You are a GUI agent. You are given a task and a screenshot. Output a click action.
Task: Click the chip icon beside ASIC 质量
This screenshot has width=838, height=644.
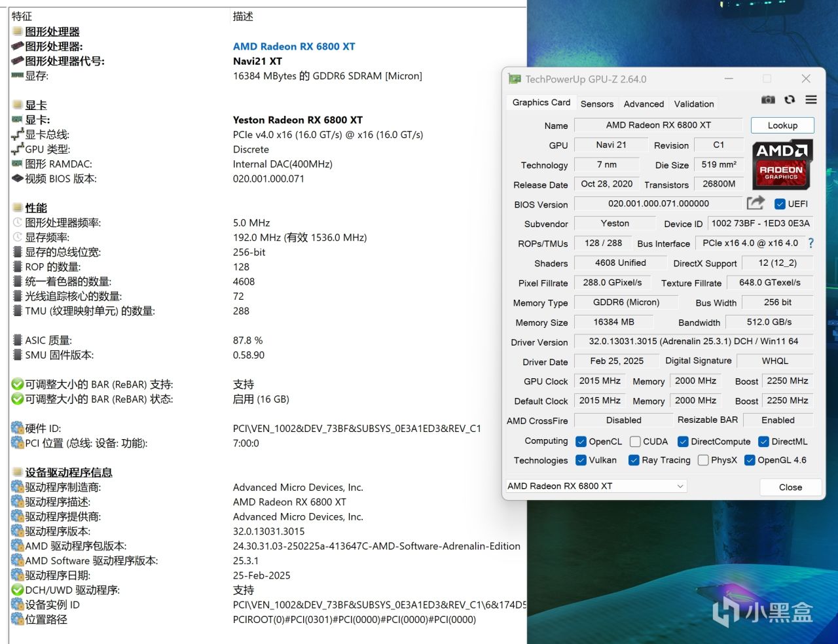coord(18,340)
